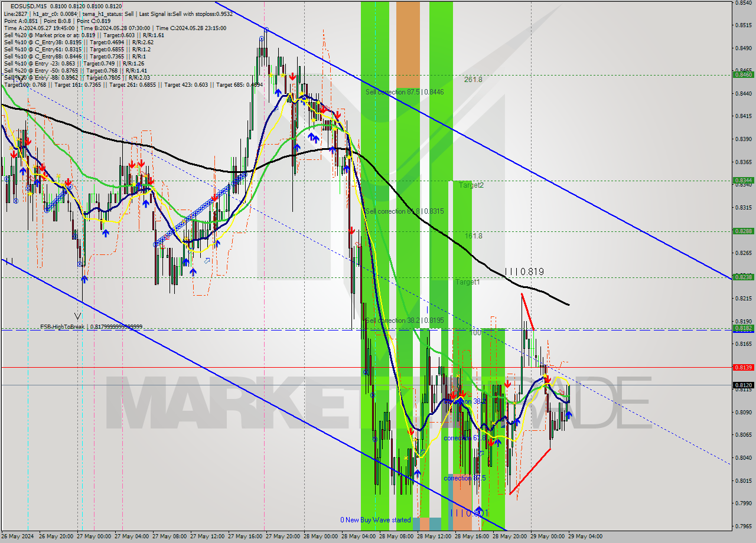Click the 0.8390 price axis value

coord(743,139)
